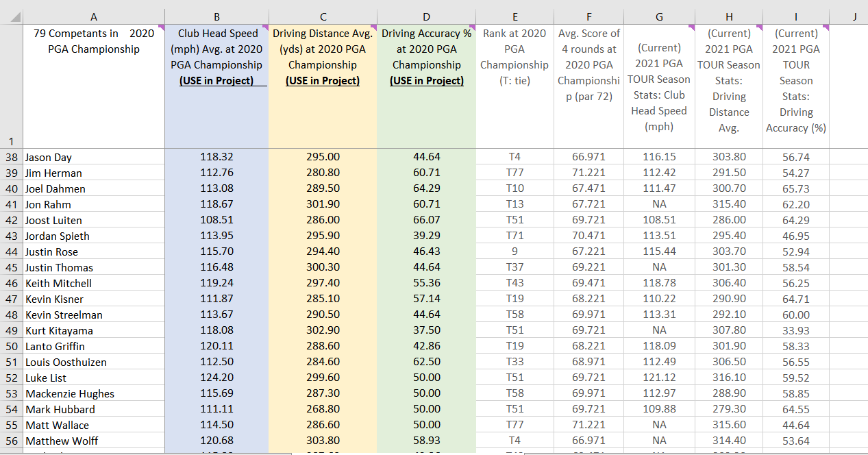Image resolution: width=868 pixels, height=455 pixels.
Task: Click the Luke List name cell
Action: coord(94,378)
